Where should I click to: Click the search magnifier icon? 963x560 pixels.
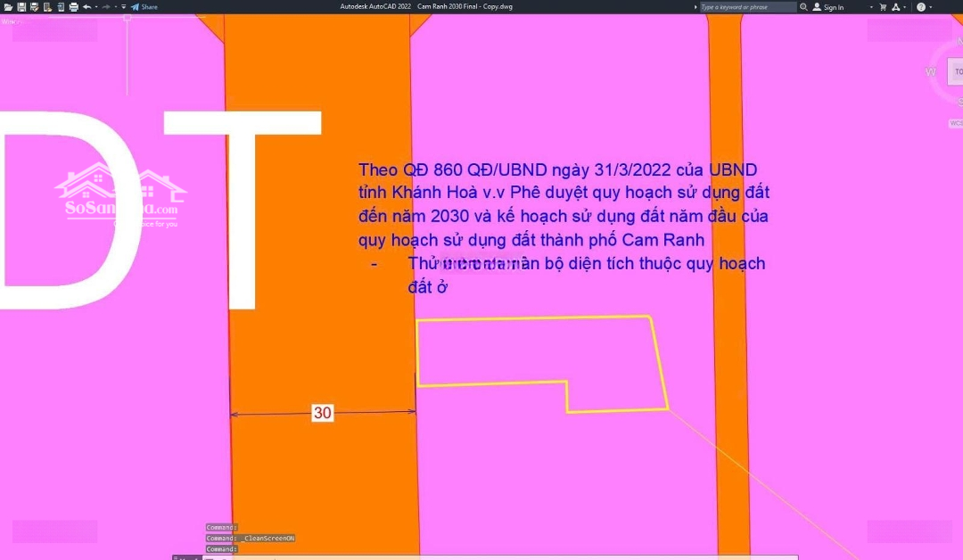[x=803, y=7]
